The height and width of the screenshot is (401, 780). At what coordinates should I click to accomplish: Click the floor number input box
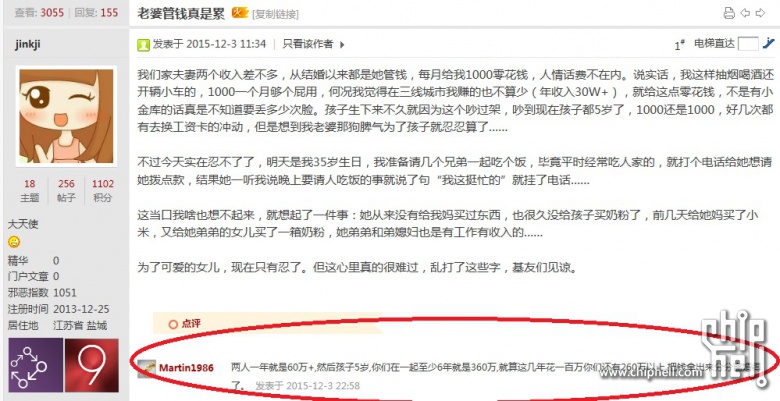(x=748, y=44)
